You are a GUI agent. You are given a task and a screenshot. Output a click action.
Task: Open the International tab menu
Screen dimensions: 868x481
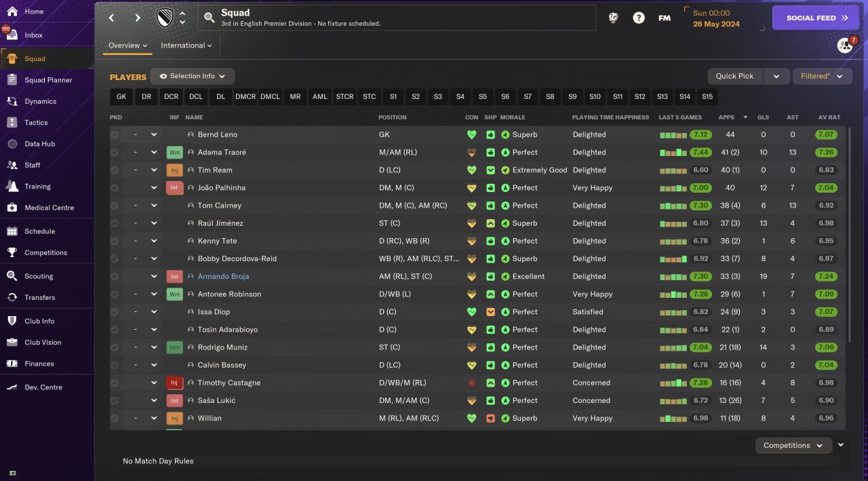186,45
